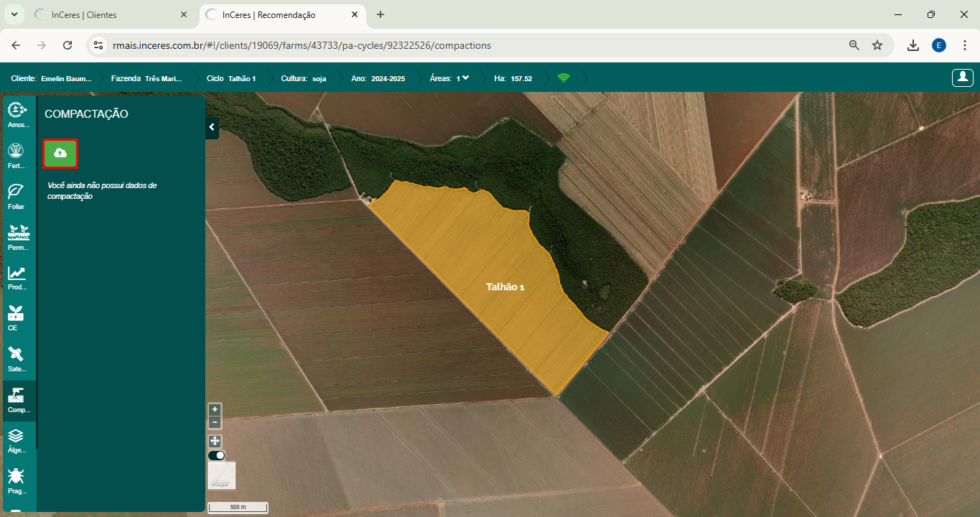Click the Ciclo Talhão 1 breadcrumb
The height and width of the screenshot is (517, 980).
pos(231,78)
